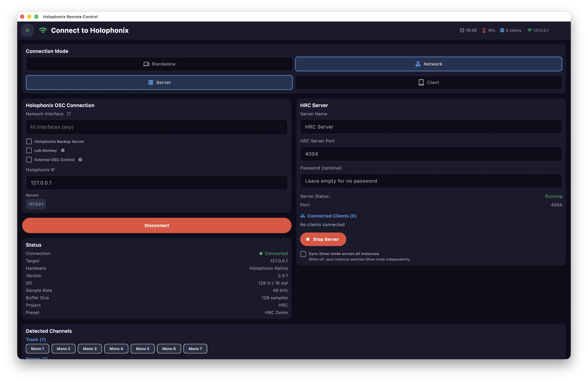Click the Detected Channels heading
Image resolution: width=588 pixels, height=382 pixels.
[49, 331]
